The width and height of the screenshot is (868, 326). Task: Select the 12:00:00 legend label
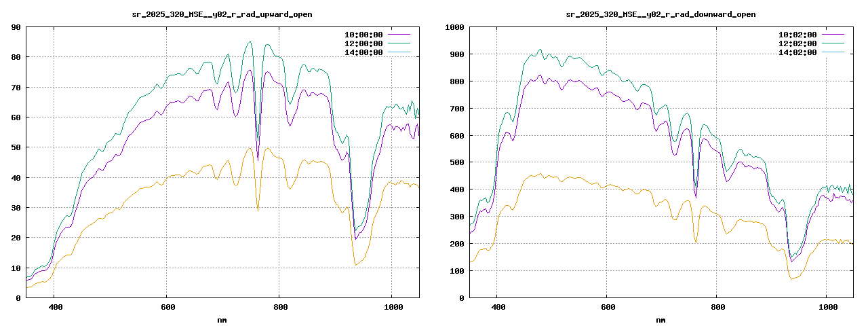click(x=363, y=43)
